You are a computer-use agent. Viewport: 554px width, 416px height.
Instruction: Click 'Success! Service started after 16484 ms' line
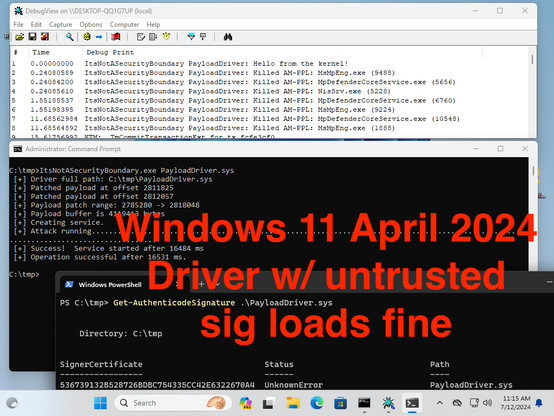tap(108, 248)
